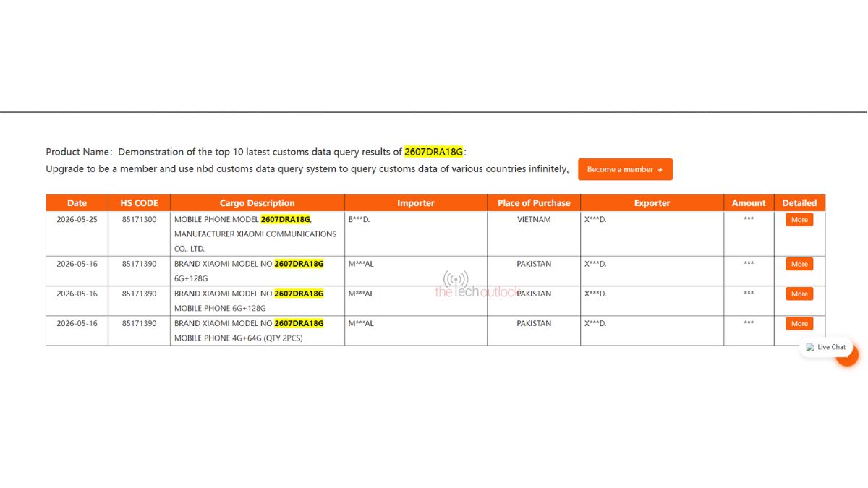Image resolution: width=868 pixels, height=488 pixels.
Task: Select the Detailed column header
Action: click(799, 203)
